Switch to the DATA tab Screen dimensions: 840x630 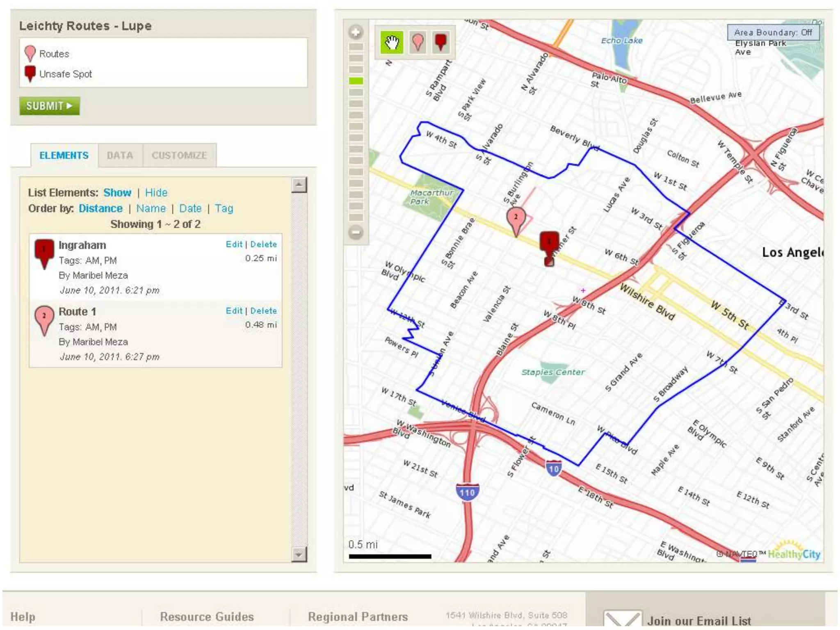(x=120, y=155)
